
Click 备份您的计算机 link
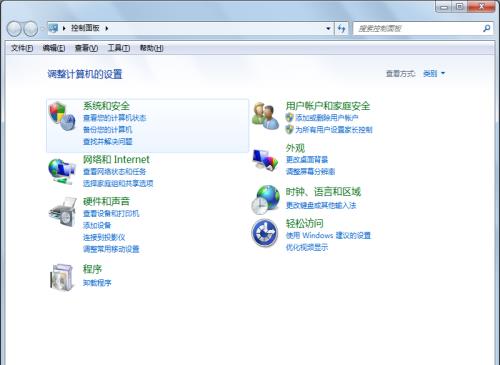[x=107, y=130]
